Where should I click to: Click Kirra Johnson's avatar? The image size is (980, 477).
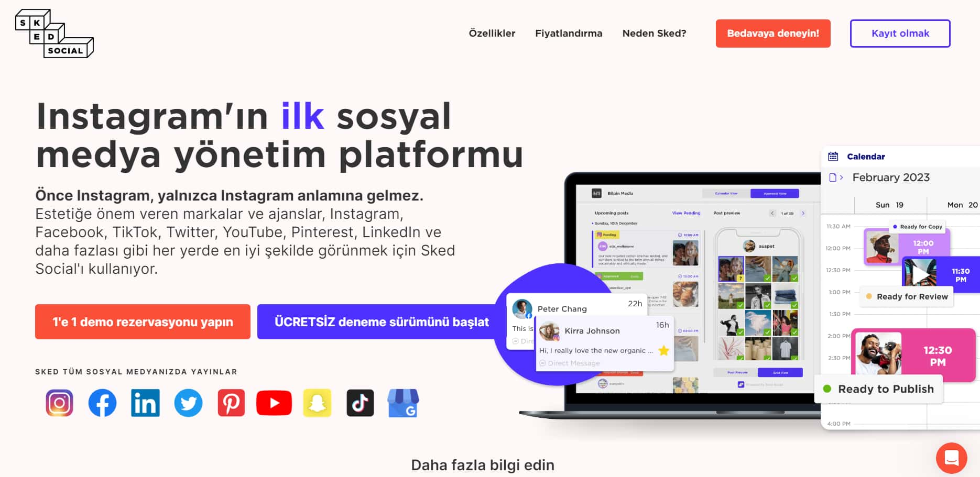(x=549, y=331)
